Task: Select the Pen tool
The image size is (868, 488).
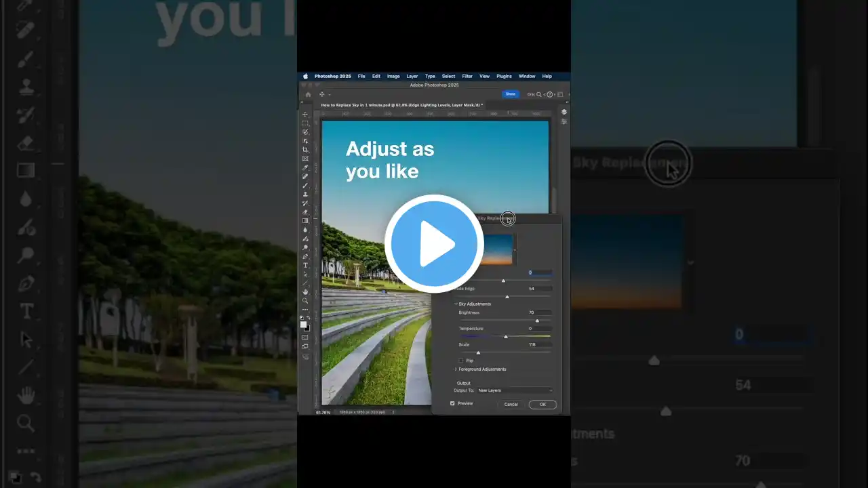Action: (305, 256)
